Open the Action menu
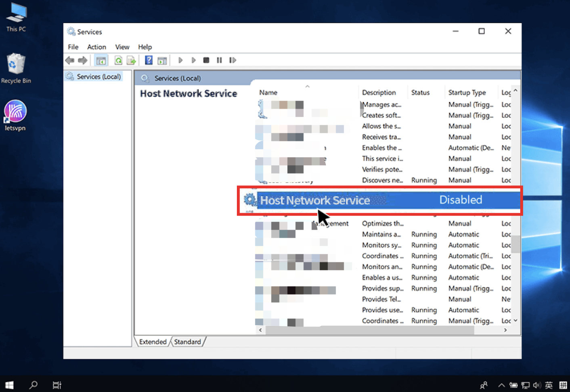The image size is (570, 392). 96,47
